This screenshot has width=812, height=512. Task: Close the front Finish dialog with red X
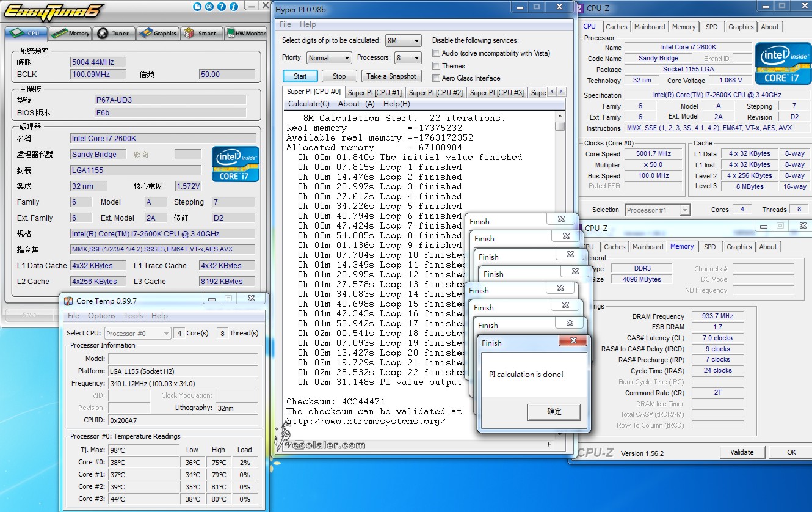tap(573, 342)
